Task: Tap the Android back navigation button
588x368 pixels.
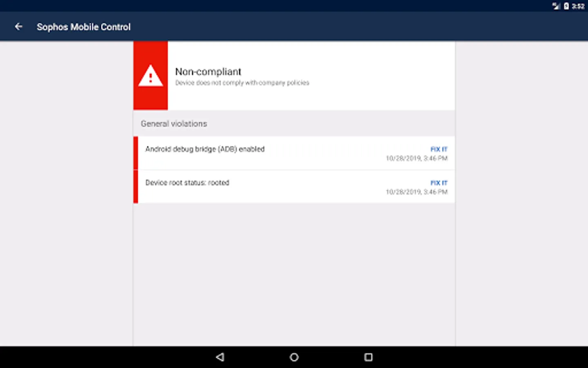Action: (x=220, y=357)
